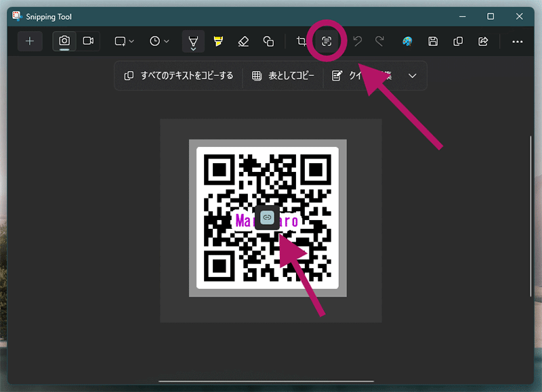This screenshot has width=542, height=392.
Task: Undo the last edit
Action: pos(358,41)
